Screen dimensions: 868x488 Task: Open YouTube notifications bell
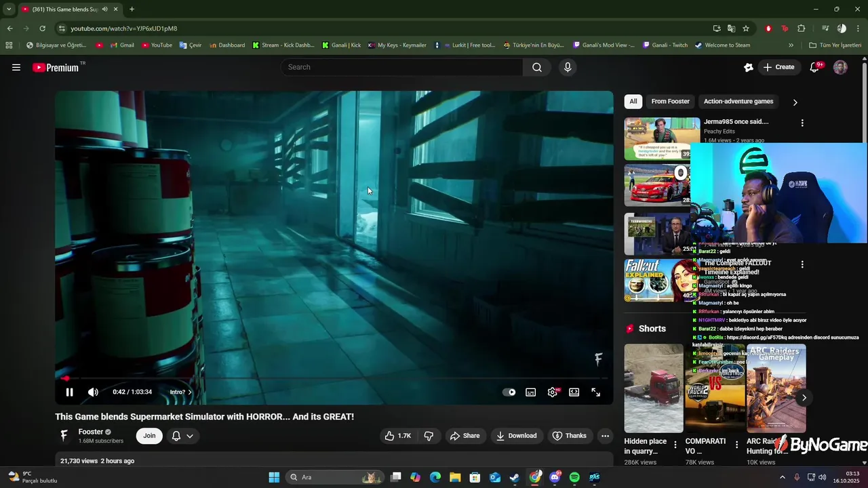pyautogui.click(x=815, y=67)
